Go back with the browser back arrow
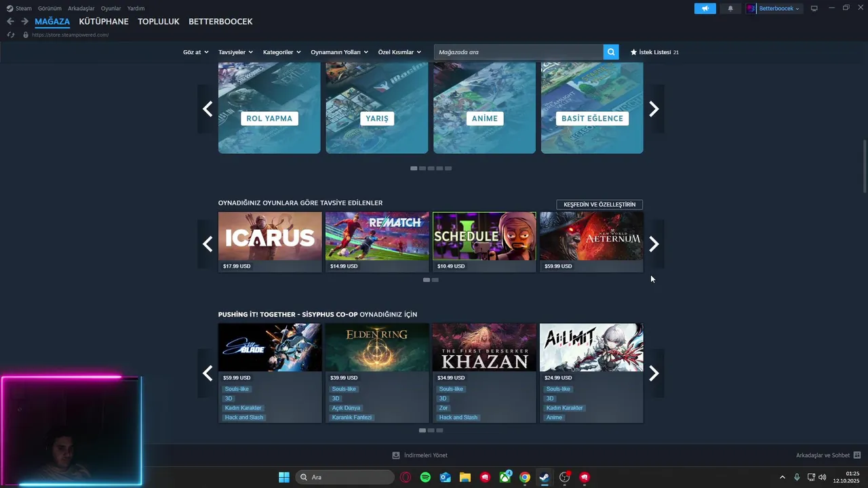Image resolution: width=868 pixels, height=488 pixels. pos(10,21)
